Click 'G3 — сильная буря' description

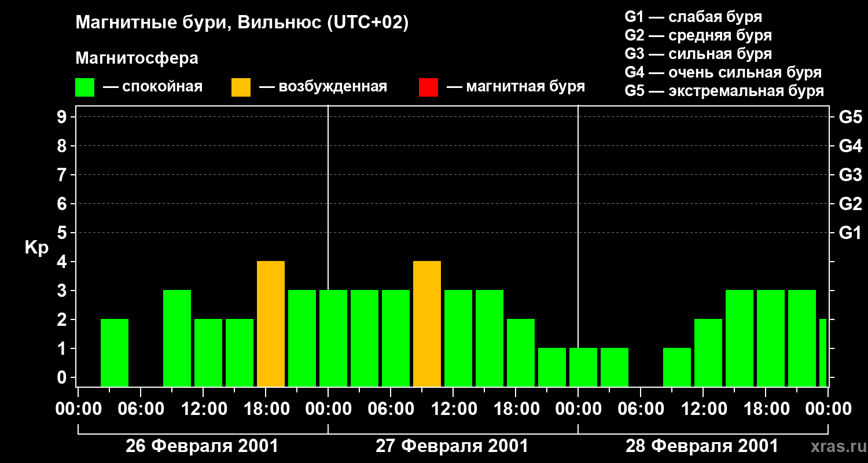[x=698, y=54]
